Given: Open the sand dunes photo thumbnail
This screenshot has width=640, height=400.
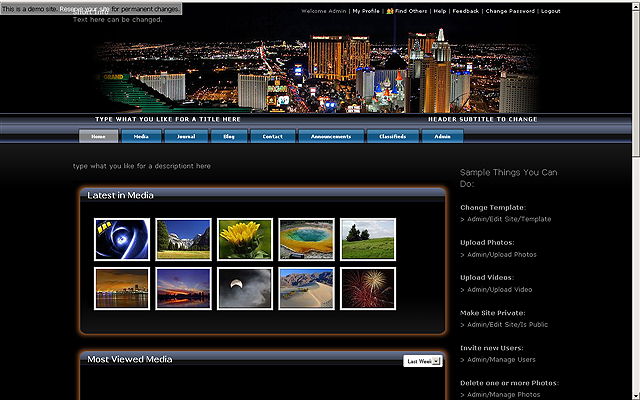Looking at the screenshot, I should coord(306,288).
